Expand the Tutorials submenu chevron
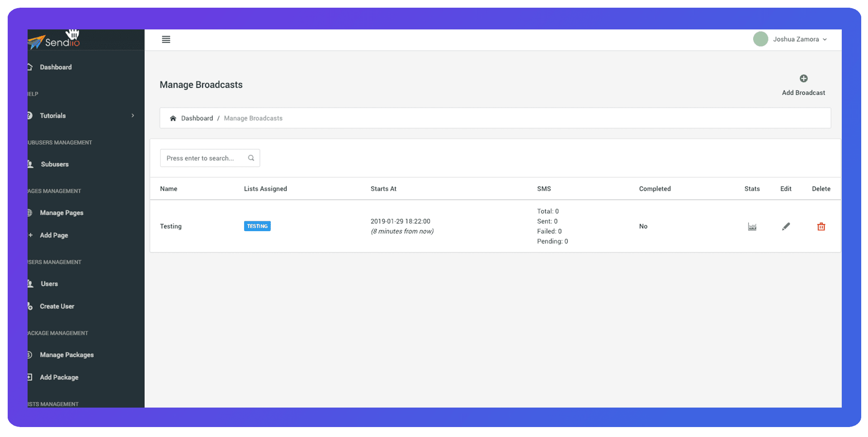868x437 pixels. (x=132, y=116)
